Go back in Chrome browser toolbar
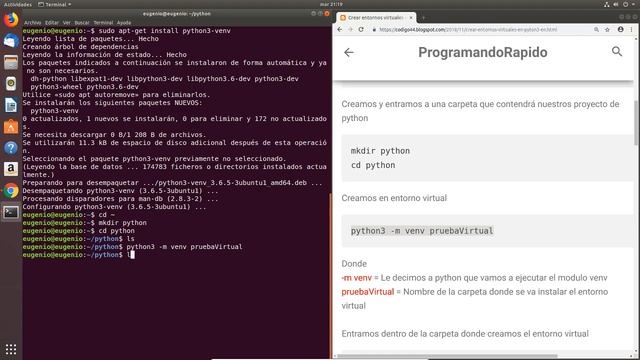Image resolution: width=640 pixels, height=360 pixels. click(x=340, y=30)
